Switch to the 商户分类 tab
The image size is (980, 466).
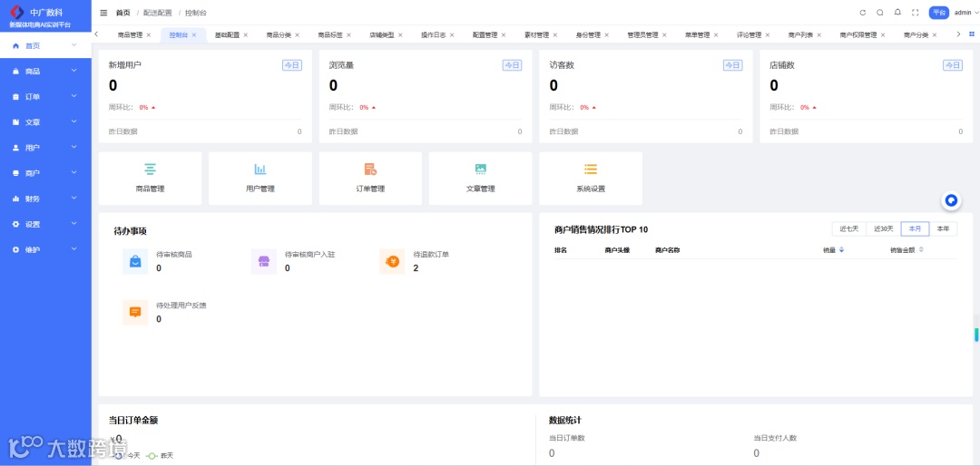point(916,35)
